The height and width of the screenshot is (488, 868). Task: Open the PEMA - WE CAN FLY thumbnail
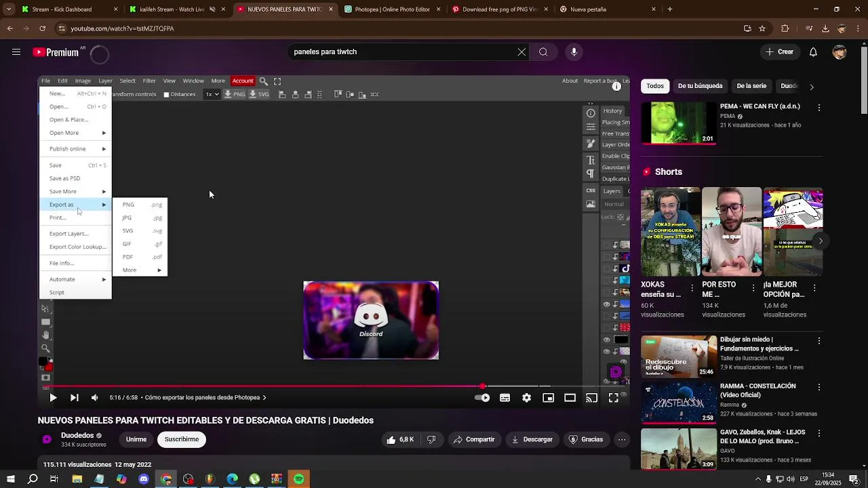point(678,123)
